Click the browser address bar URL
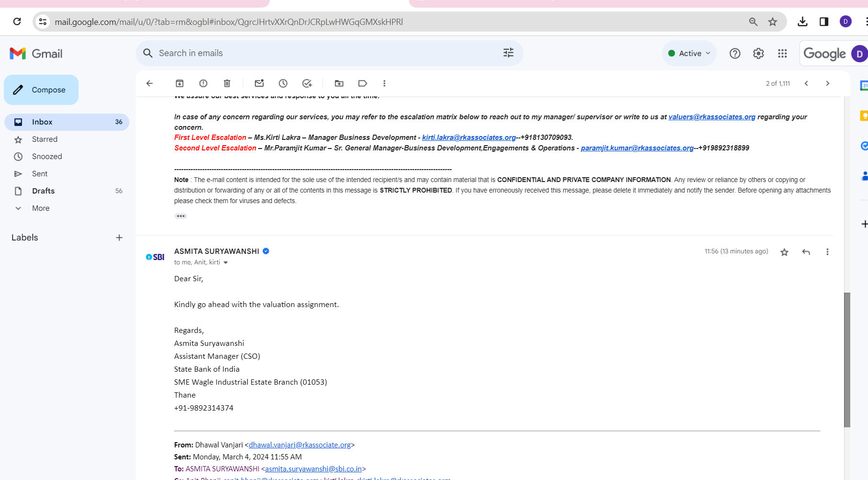Viewport: 868px width, 480px height. 229,22
